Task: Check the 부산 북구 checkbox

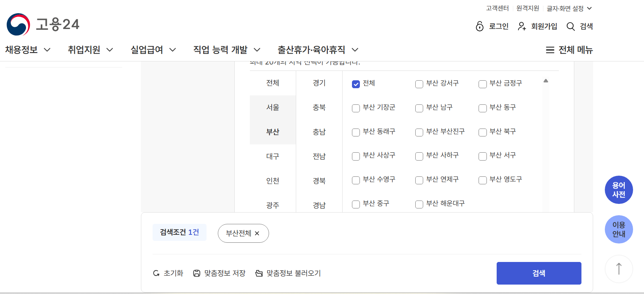Action: point(482,132)
